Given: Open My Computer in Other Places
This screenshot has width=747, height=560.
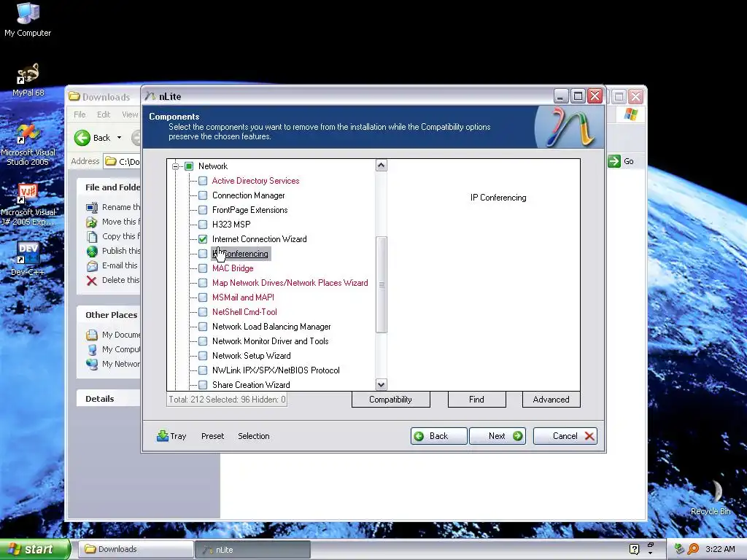Looking at the screenshot, I should [113, 349].
